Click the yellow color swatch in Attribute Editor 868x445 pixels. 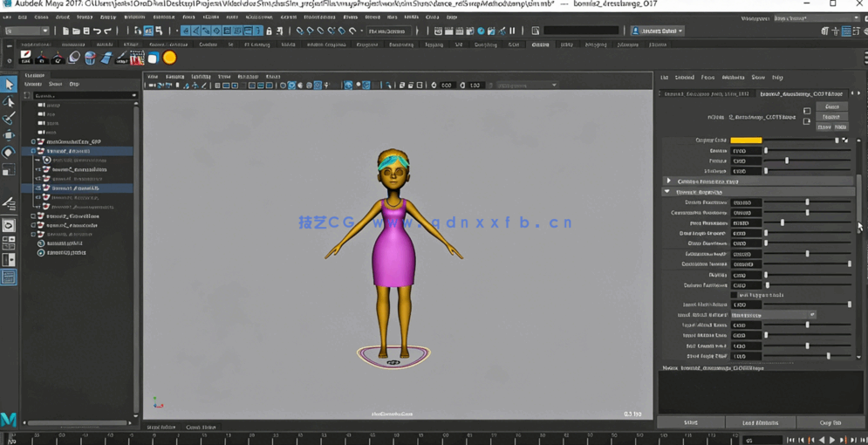click(746, 140)
